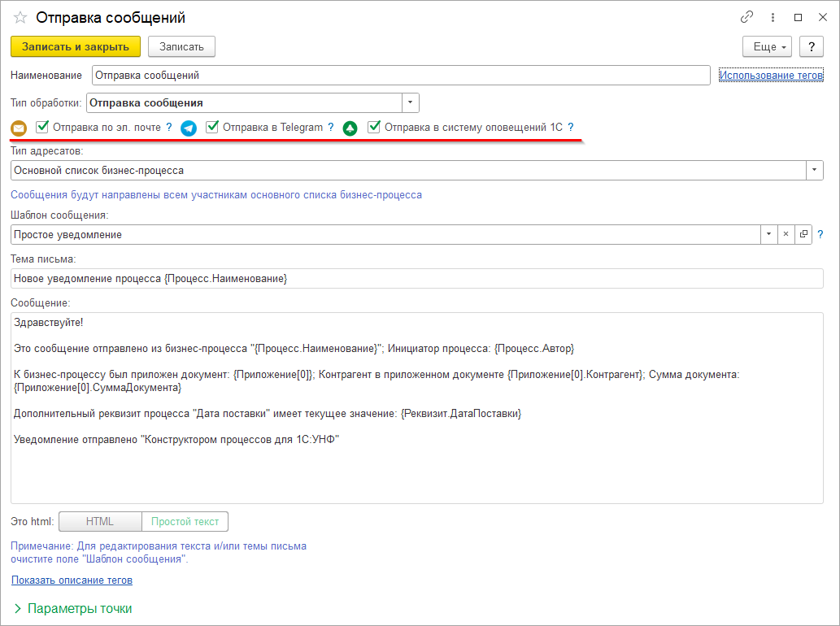840x626 pixels.
Task: Open the selected message template
Action: click(x=803, y=234)
